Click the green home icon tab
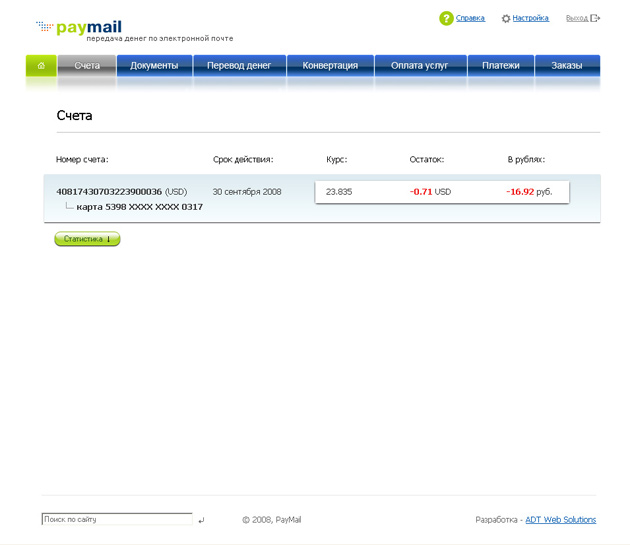This screenshot has height=545, width=630. point(41,66)
